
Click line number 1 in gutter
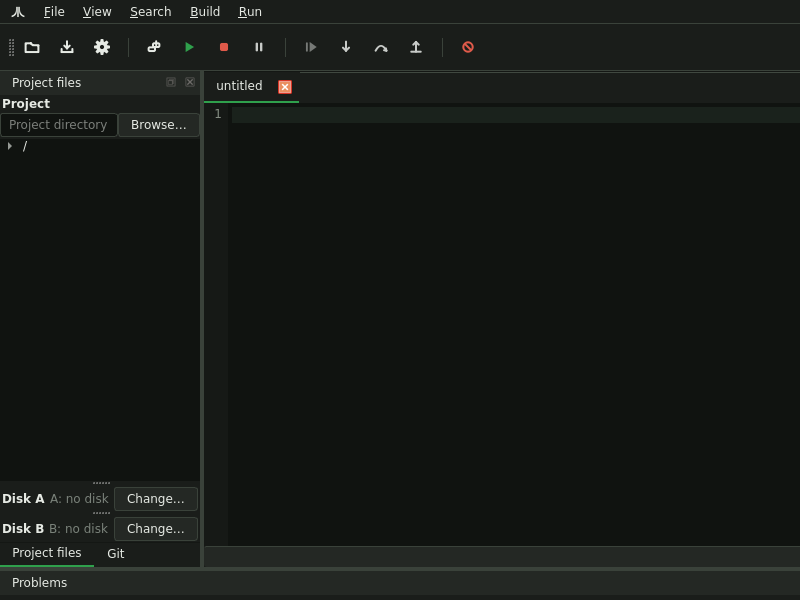pos(218,114)
